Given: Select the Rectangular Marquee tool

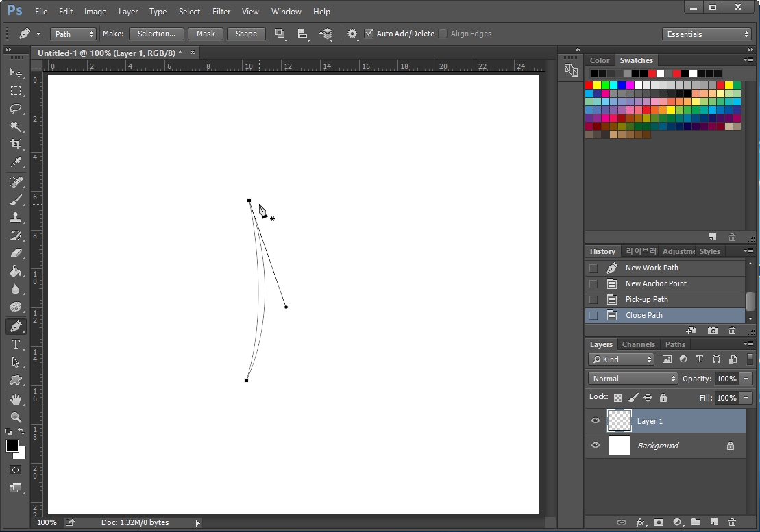Looking at the screenshot, I should tap(16, 91).
